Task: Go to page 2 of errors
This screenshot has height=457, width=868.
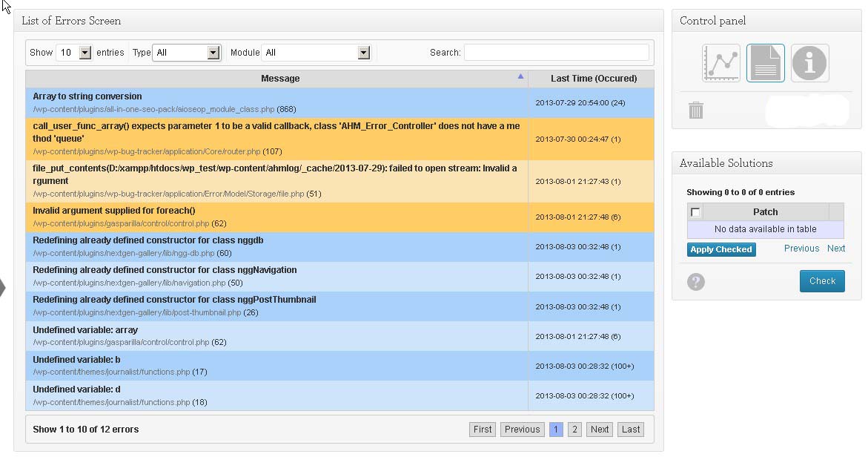Action: click(574, 430)
